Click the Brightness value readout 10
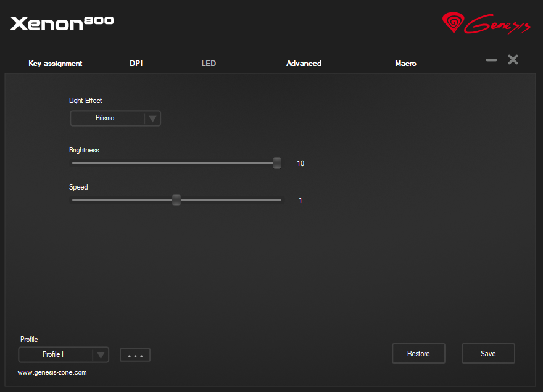The width and height of the screenshot is (543, 392). (301, 164)
